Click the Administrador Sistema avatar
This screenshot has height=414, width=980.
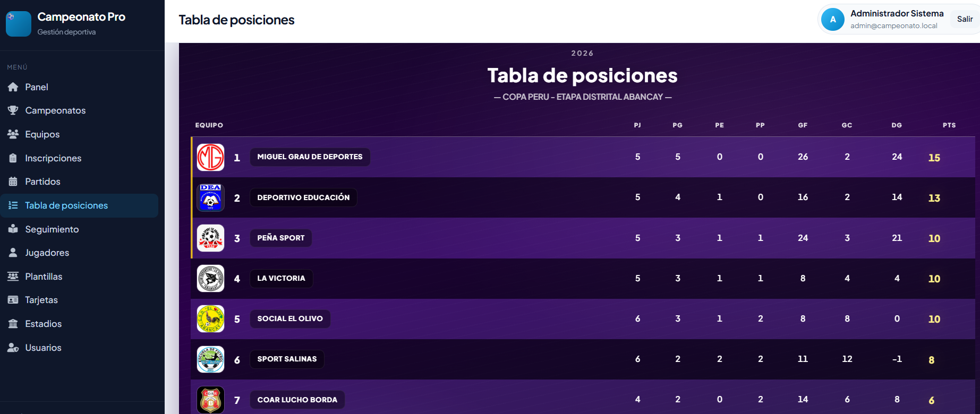(x=832, y=19)
